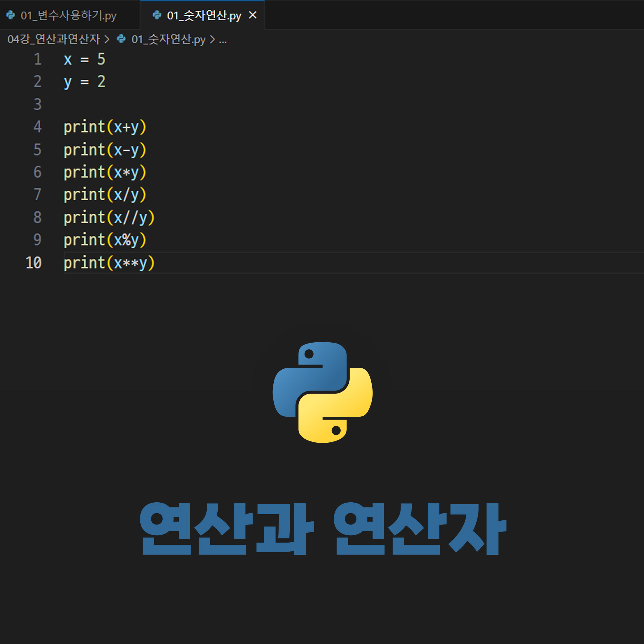Click the Python file icon in breadcrumb

(121, 39)
